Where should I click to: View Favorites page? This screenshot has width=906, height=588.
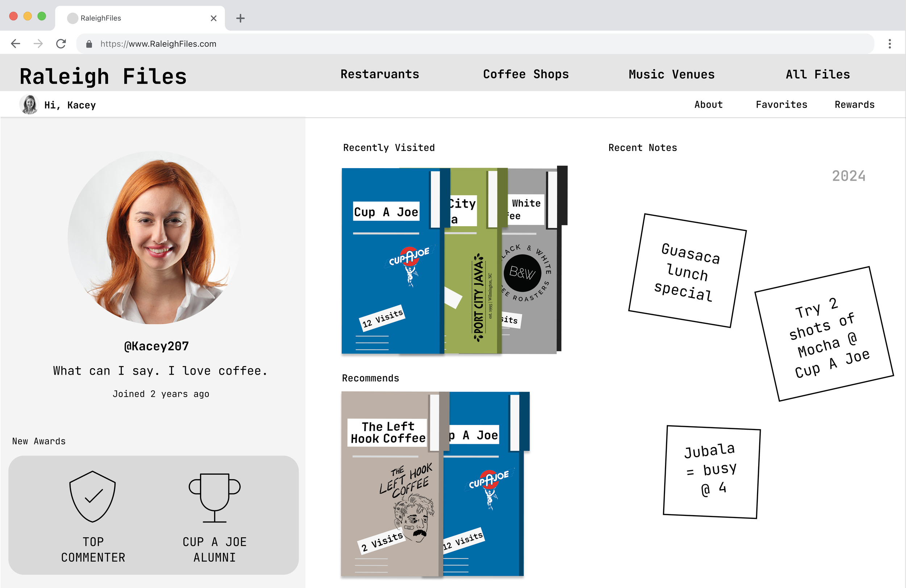(x=781, y=105)
